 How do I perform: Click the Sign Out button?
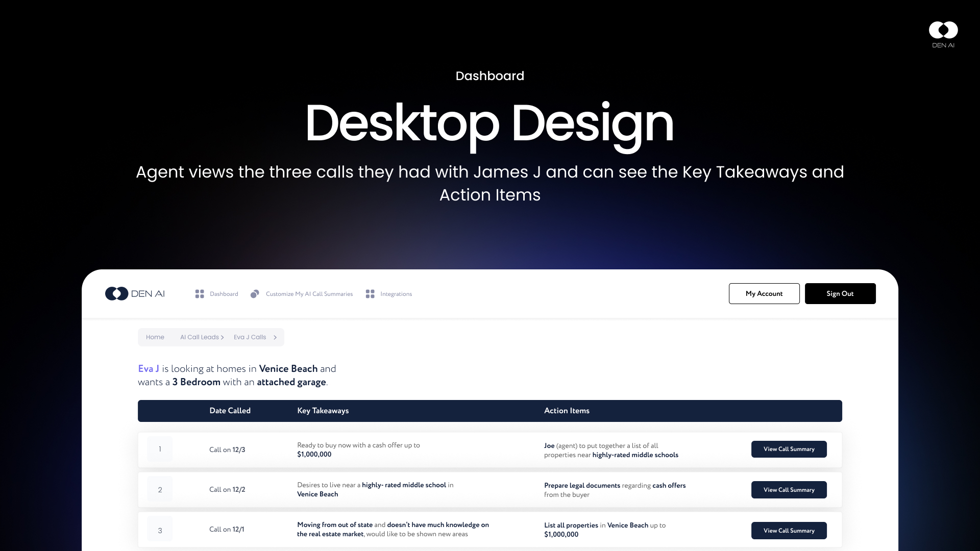[840, 293]
